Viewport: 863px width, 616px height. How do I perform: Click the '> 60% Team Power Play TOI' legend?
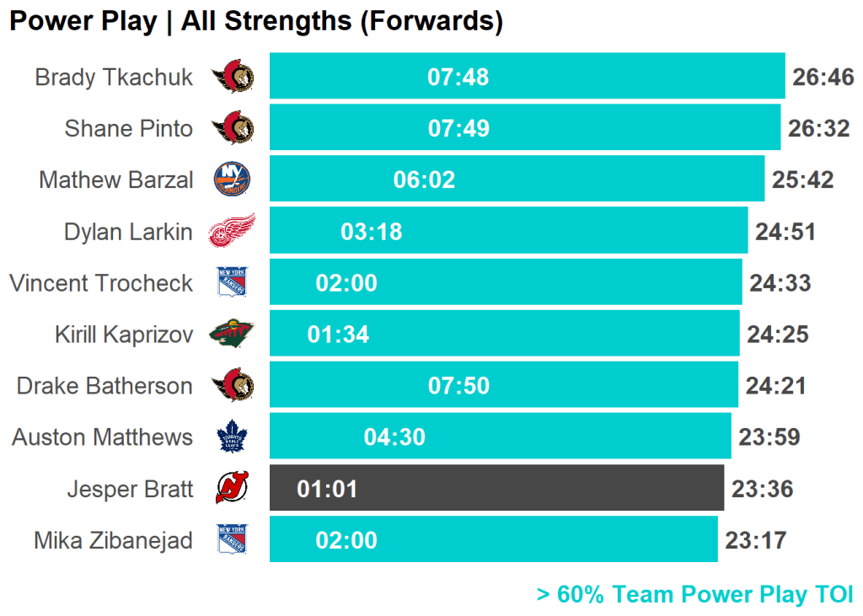[x=695, y=594]
